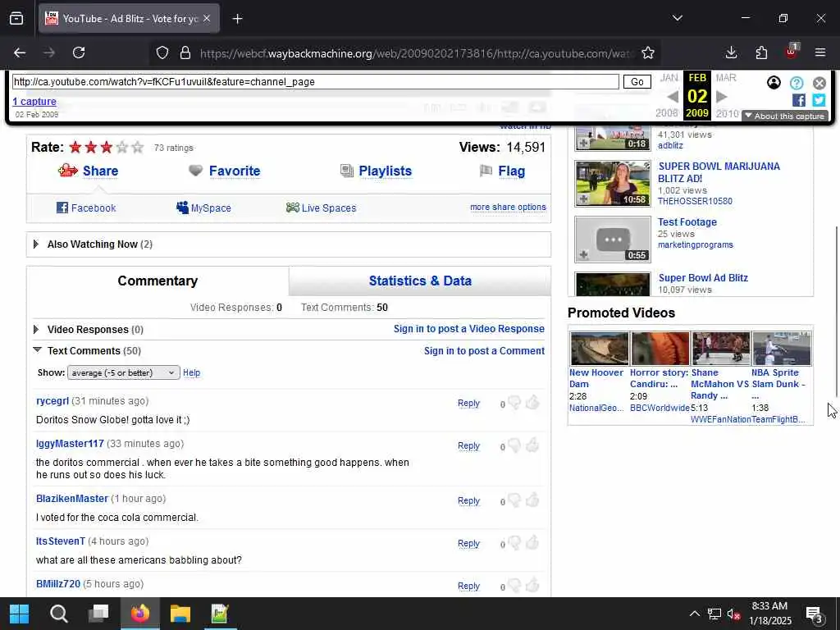Open the Firefox downloads panel
The image size is (840, 630).
click(x=731, y=52)
